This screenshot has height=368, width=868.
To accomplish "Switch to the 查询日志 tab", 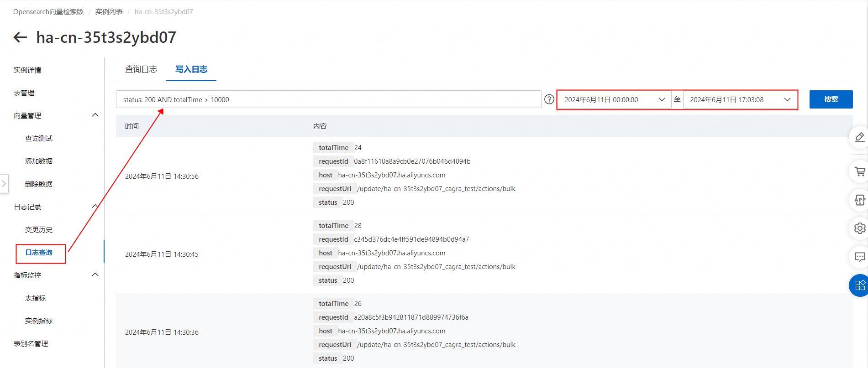I will tap(141, 69).
